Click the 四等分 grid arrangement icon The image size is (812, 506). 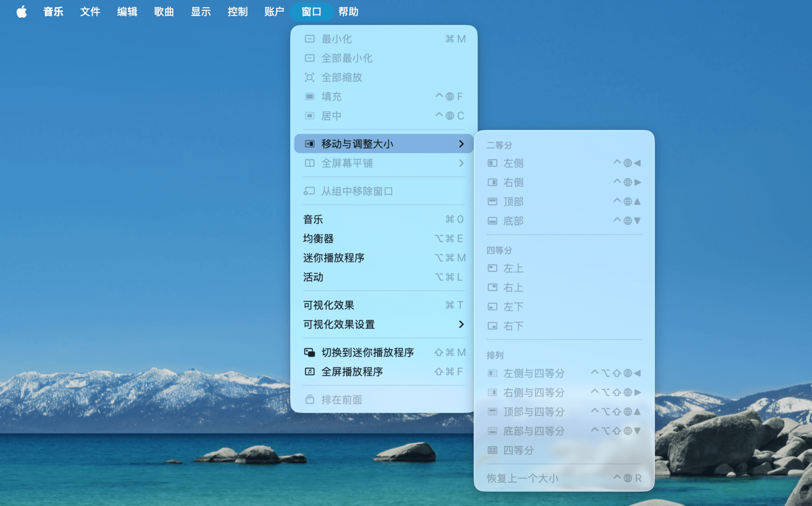(492, 450)
